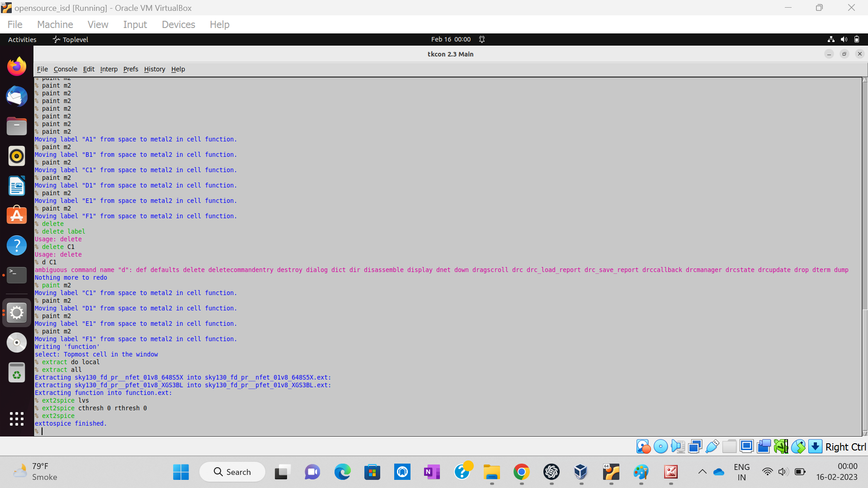Open Firefox from the Ubuntu dock
Viewport: 868px width, 488px height.
click(x=17, y=67)
